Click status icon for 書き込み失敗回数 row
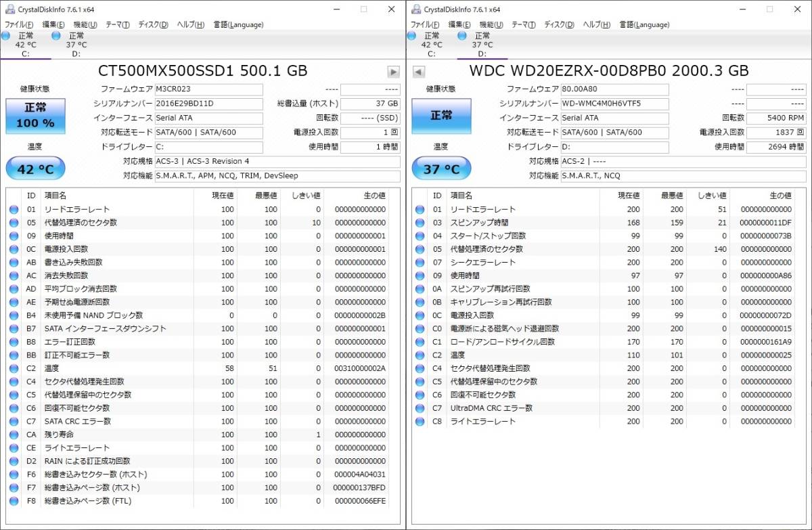Image resolution: width=812 pixels, height=530 pixels. [14, 263]
